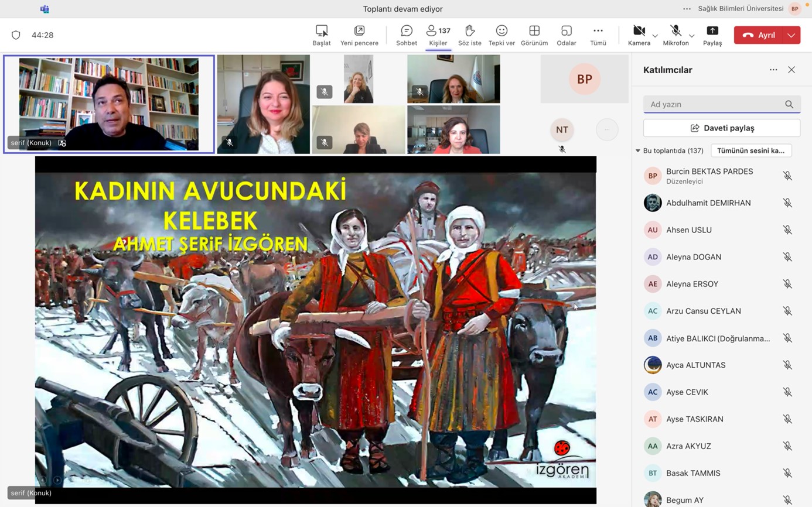Click mic icon for Begum AY
812x507 pixels.
(787, 500)
